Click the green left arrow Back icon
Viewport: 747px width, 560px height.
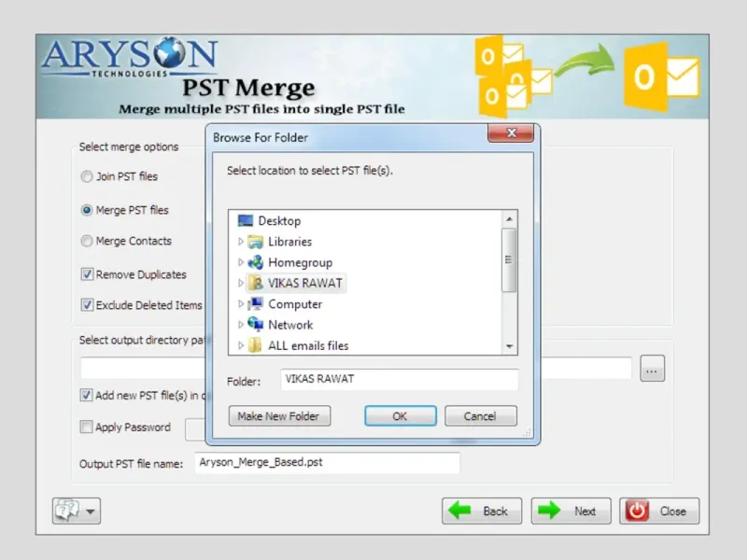459,511
